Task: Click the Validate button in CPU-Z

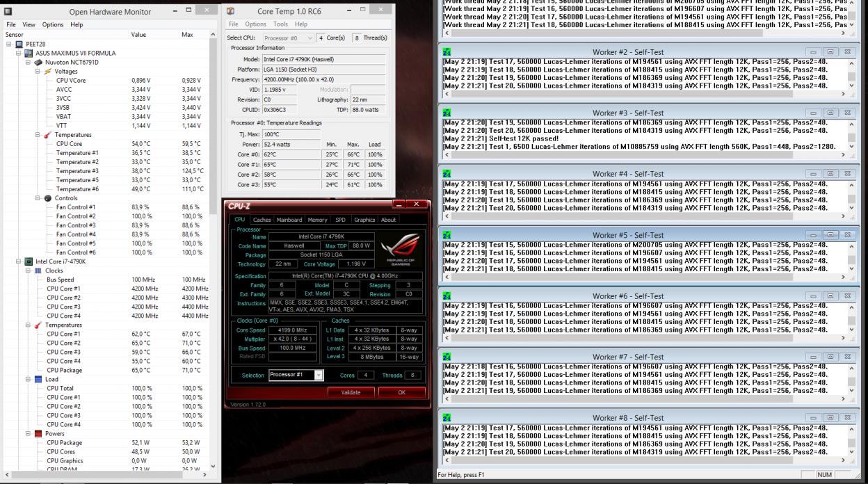Action: tap(351, 392)
